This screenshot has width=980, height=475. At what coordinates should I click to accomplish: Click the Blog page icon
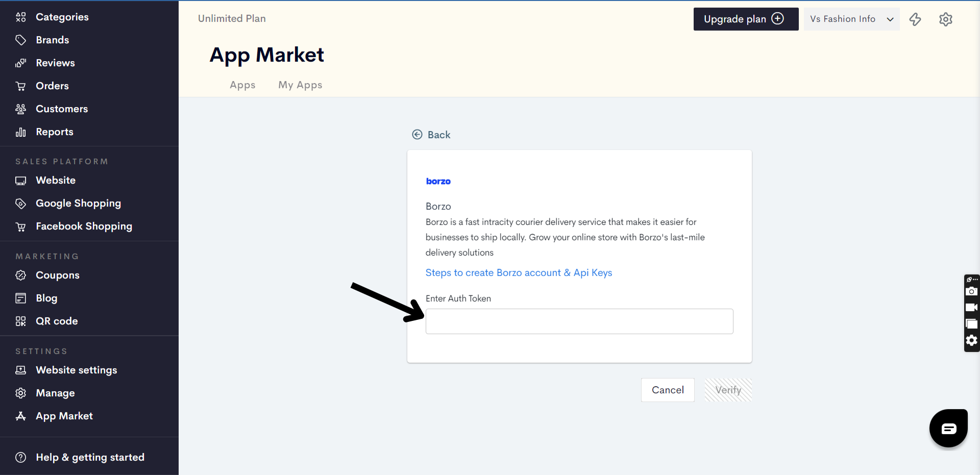[20, 298]
